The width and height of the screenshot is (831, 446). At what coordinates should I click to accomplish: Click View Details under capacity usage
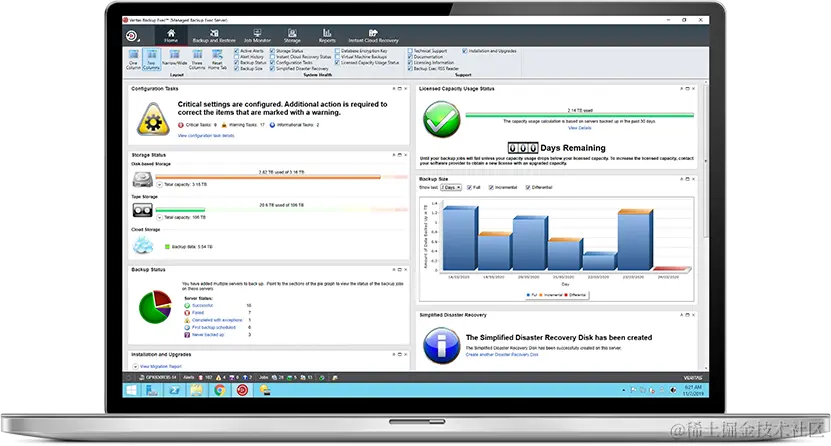580,128
